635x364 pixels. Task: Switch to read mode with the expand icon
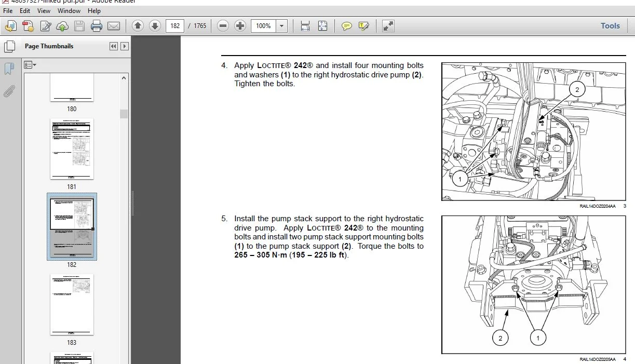pos(388,26)
